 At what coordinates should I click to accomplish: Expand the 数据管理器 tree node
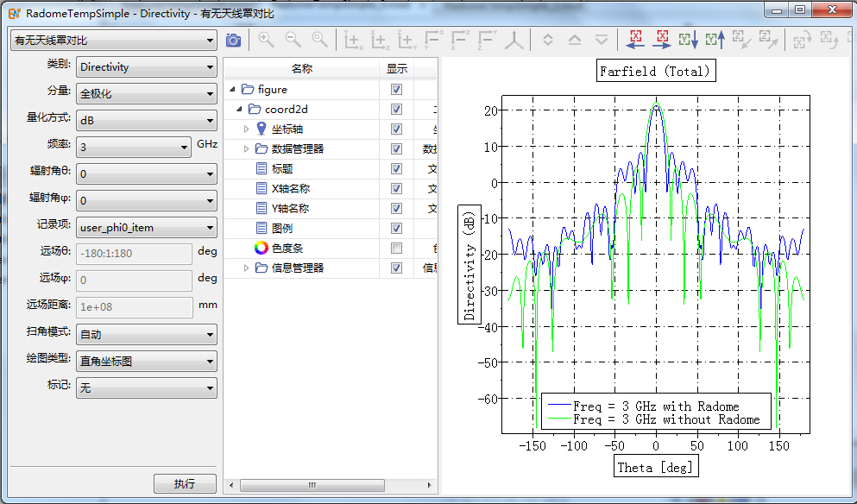(x=246, y=148)
